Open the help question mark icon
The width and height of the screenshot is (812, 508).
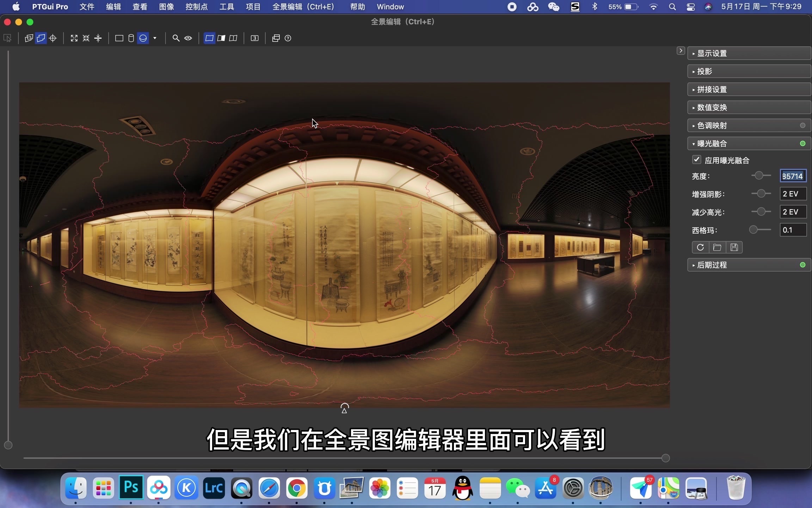click(x=288, y=38)
